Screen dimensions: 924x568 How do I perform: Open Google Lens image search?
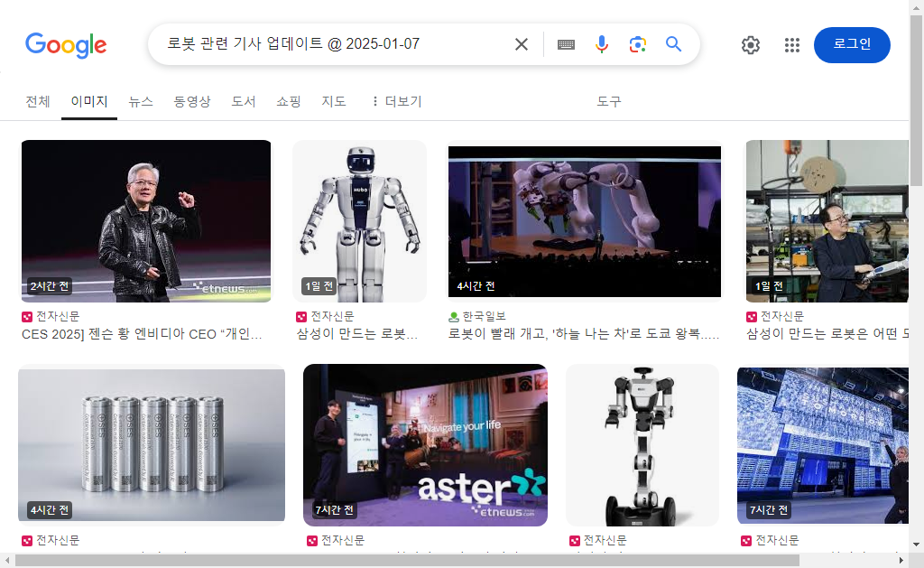(x=638, y=44)
